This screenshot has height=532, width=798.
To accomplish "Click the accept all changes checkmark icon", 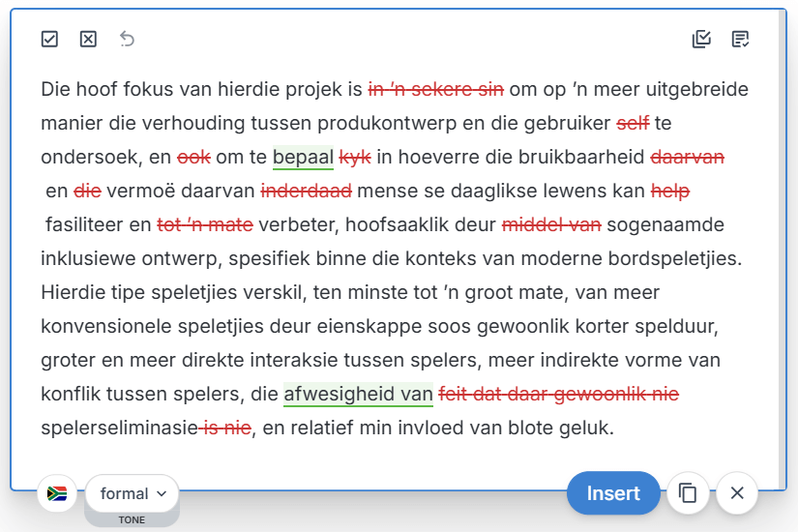I will point(50,39).
